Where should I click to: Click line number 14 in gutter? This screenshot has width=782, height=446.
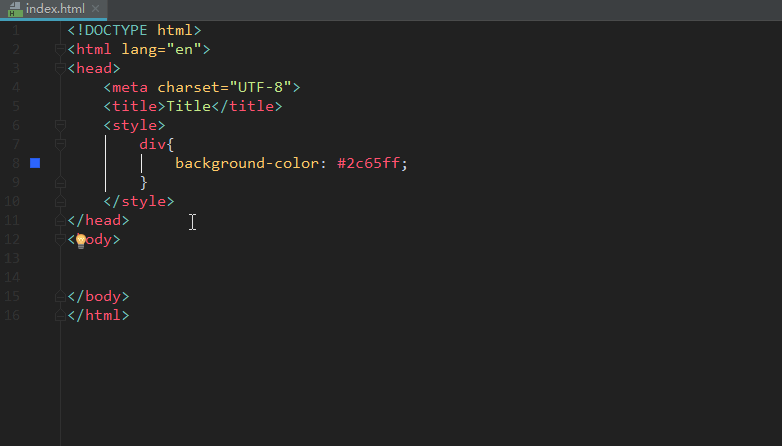[x=12, y=277]
